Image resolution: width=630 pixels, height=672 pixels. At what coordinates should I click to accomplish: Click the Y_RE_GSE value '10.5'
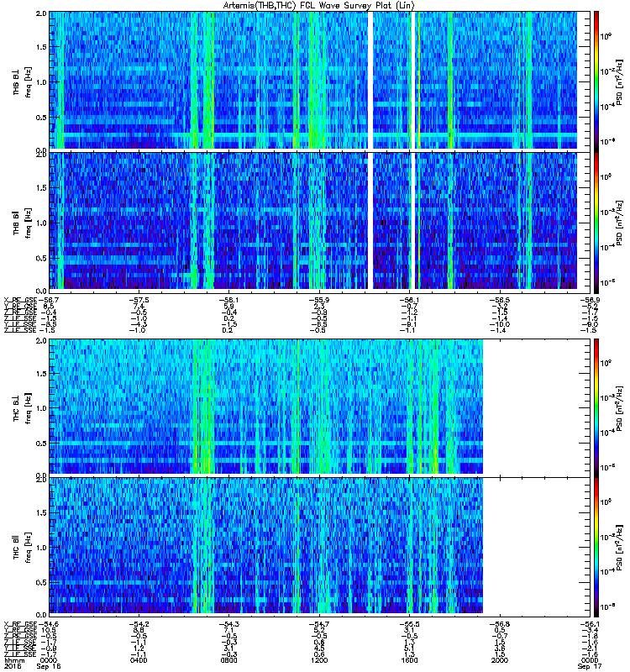point(48,631)
